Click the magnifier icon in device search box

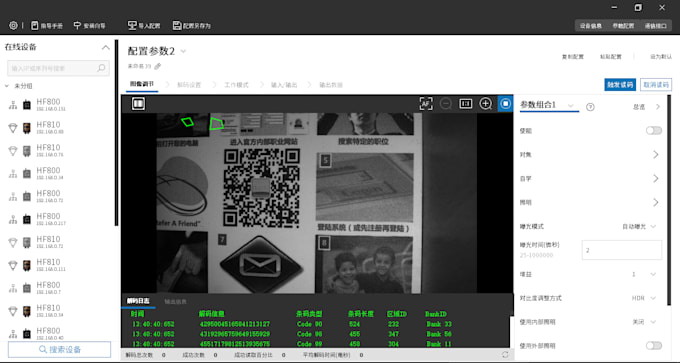coord(101,68)
